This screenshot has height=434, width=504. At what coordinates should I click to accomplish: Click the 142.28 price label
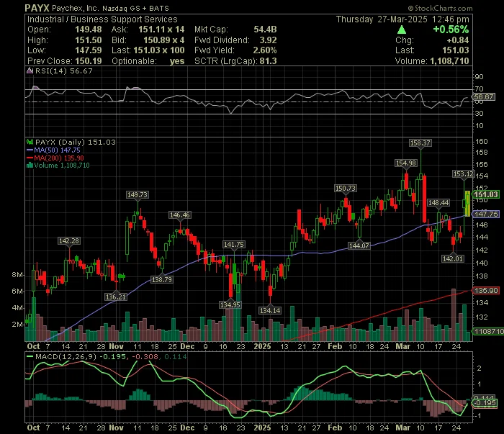69,241
